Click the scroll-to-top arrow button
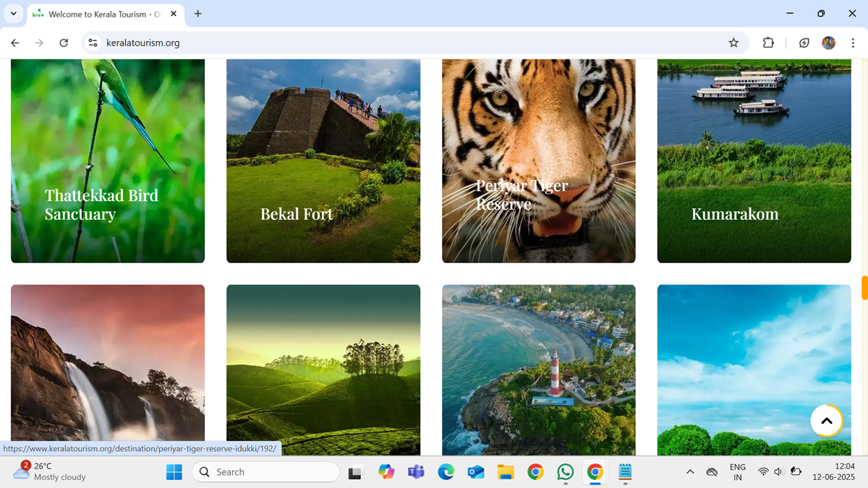 point(826,421)
